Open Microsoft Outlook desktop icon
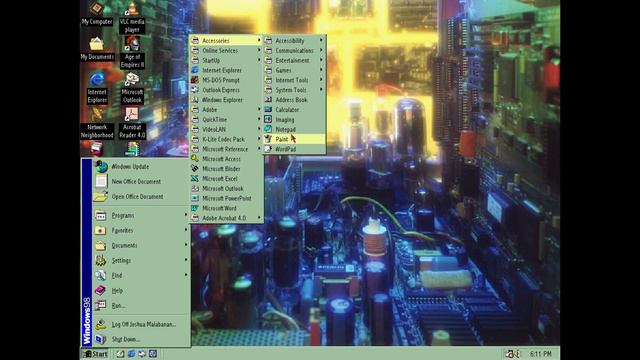Screen dimensions: 640x360 132,88
